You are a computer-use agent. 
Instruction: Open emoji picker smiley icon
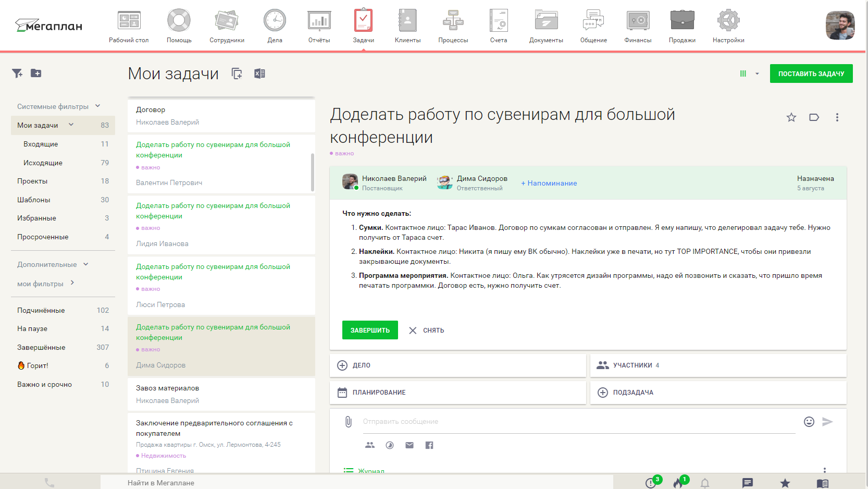[809, 422]
